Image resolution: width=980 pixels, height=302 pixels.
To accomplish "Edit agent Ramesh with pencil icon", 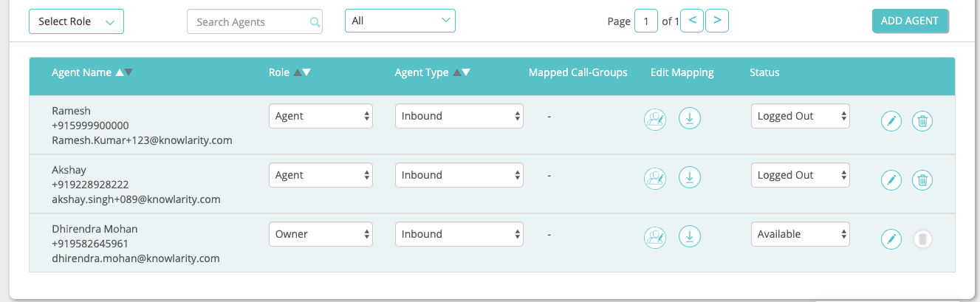I will point(891,120).
